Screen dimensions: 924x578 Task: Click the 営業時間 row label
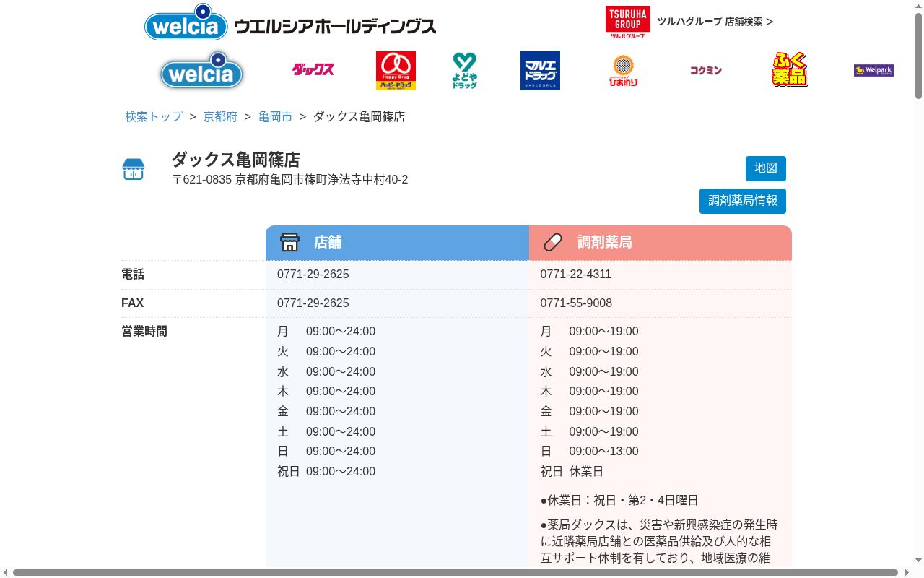coord(144,332)
